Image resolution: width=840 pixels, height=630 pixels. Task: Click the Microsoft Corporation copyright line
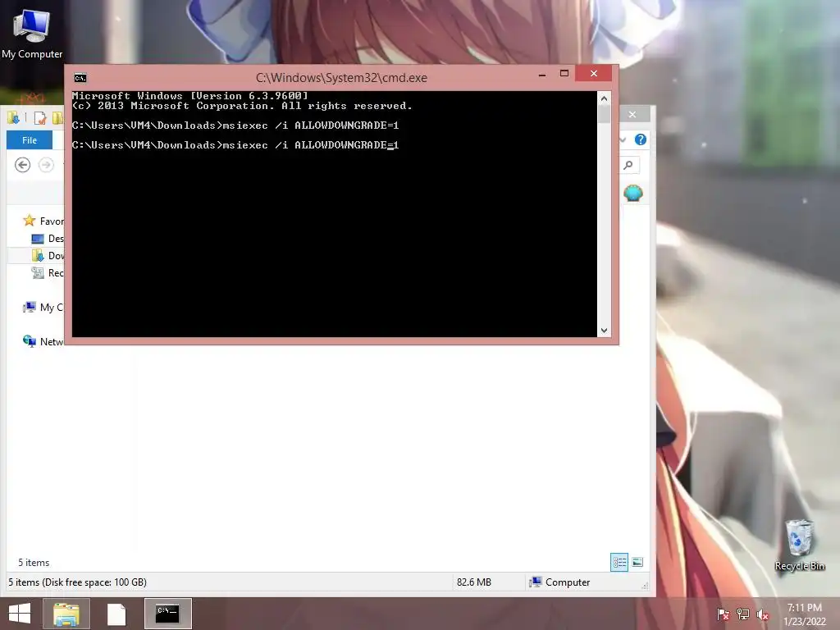coord(242,106)
